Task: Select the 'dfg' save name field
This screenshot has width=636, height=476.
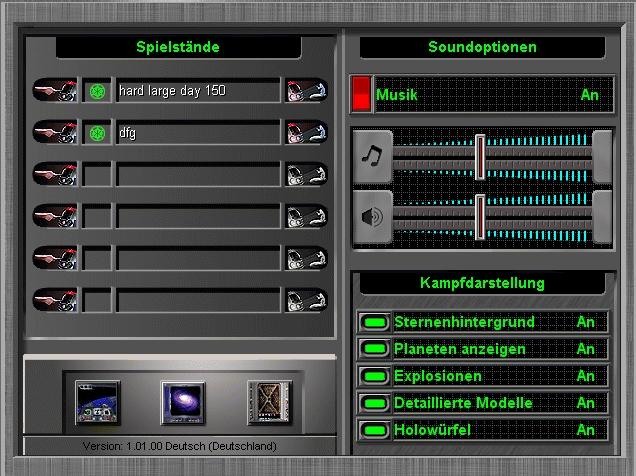Action: (198, 133)
